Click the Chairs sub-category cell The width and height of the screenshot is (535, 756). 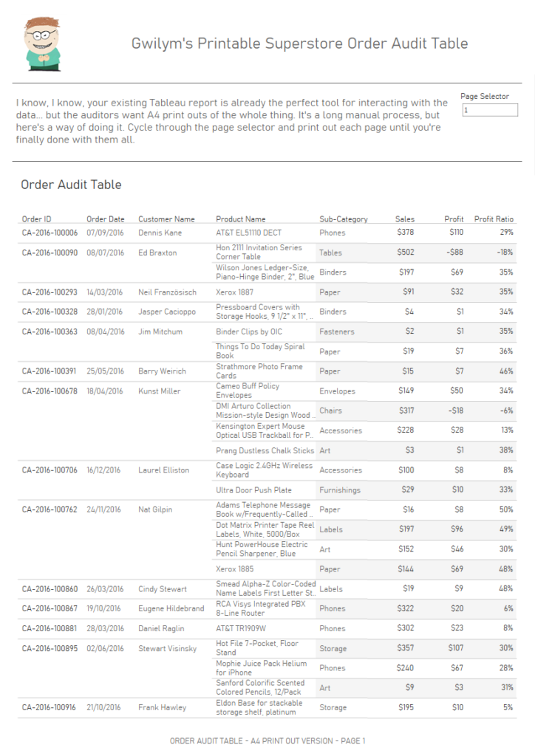pyautogui.click(x=330, y=410)
